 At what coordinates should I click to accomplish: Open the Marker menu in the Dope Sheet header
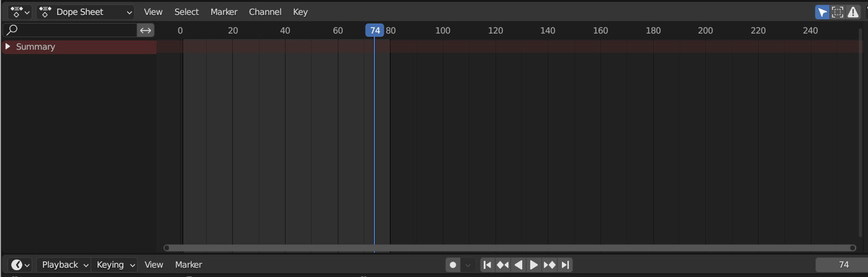click(x=224, y=12)
